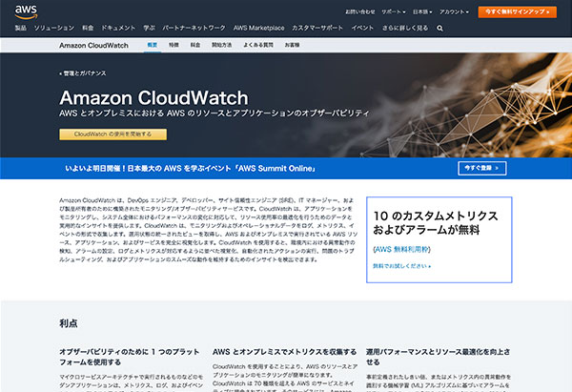Click the AWS とオンプレミスでメトリクスを収集する heading

point(284,352)
